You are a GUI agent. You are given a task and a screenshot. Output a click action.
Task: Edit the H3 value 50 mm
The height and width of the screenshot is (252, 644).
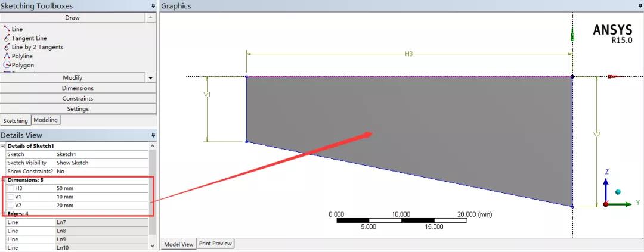point(101,188)
